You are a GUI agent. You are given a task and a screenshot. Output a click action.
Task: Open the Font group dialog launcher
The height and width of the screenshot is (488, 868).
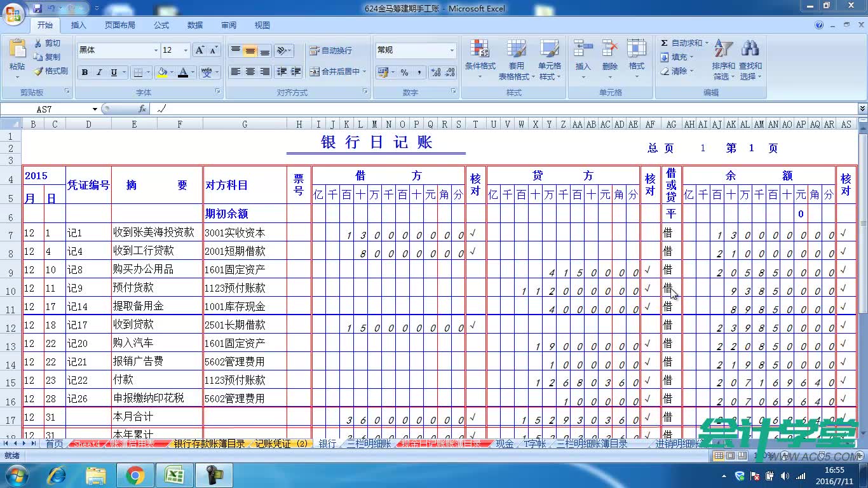tap(217, 92)
